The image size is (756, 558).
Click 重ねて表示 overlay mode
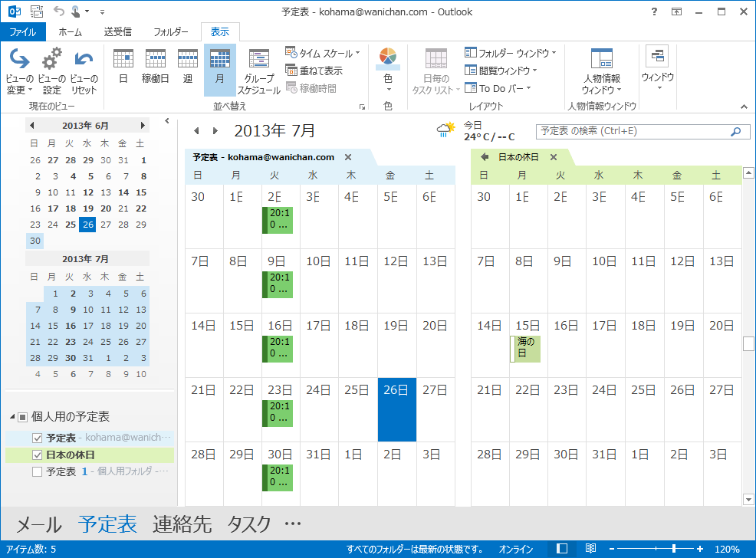pyautogui.click(x=314, y=71)
